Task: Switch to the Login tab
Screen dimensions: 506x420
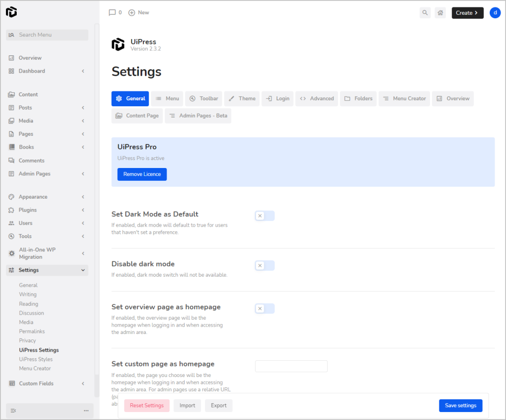Action: (x=278, y=99)
